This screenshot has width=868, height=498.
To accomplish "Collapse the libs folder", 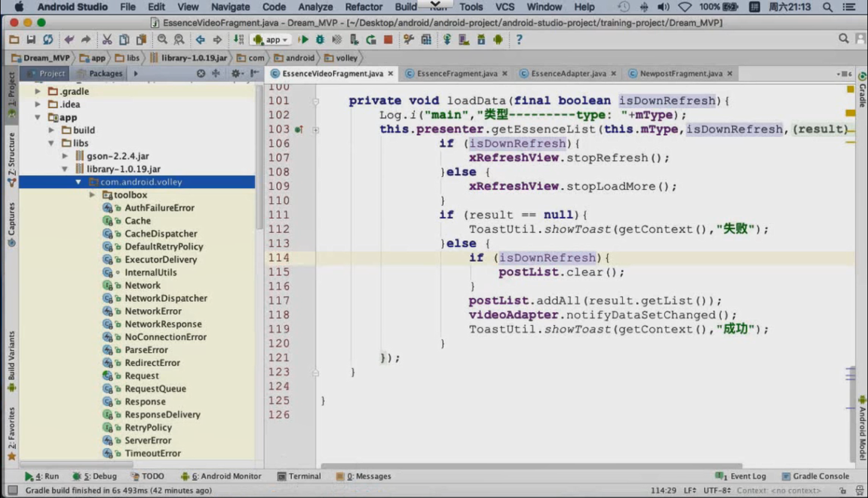I will point(51,143).
